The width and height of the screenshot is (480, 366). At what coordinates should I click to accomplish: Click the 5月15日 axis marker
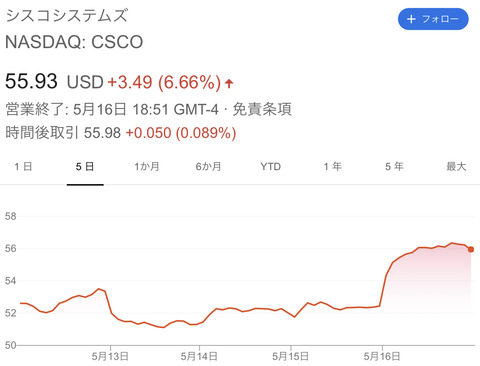coord(290,356)
